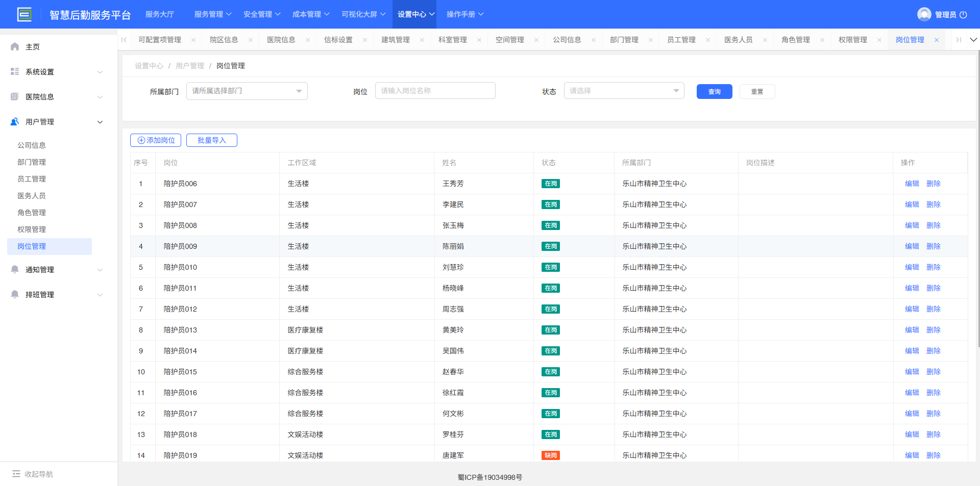
Task: Click the power logout icon
Action: click(x=963, y=15)
